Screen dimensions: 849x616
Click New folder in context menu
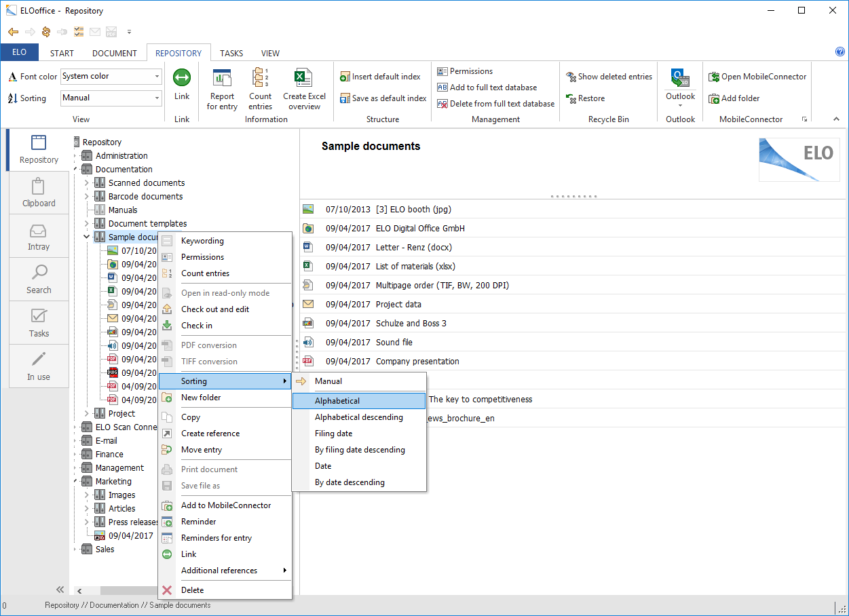click(225, 398)
